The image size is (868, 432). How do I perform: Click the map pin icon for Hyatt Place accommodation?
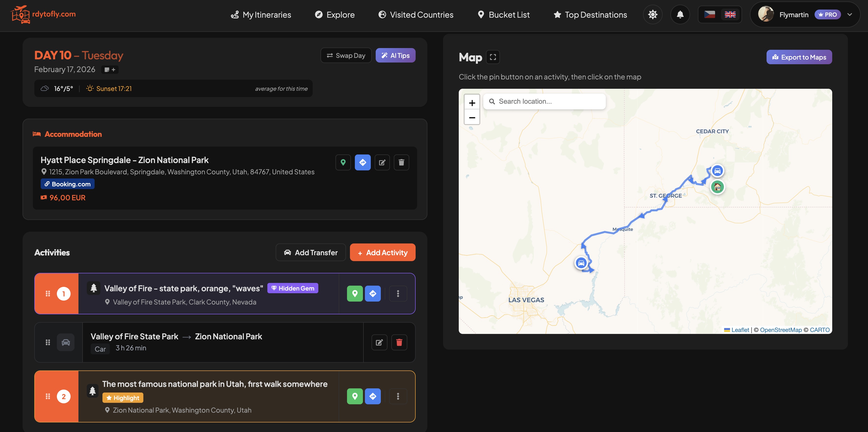tap(343, 162)
